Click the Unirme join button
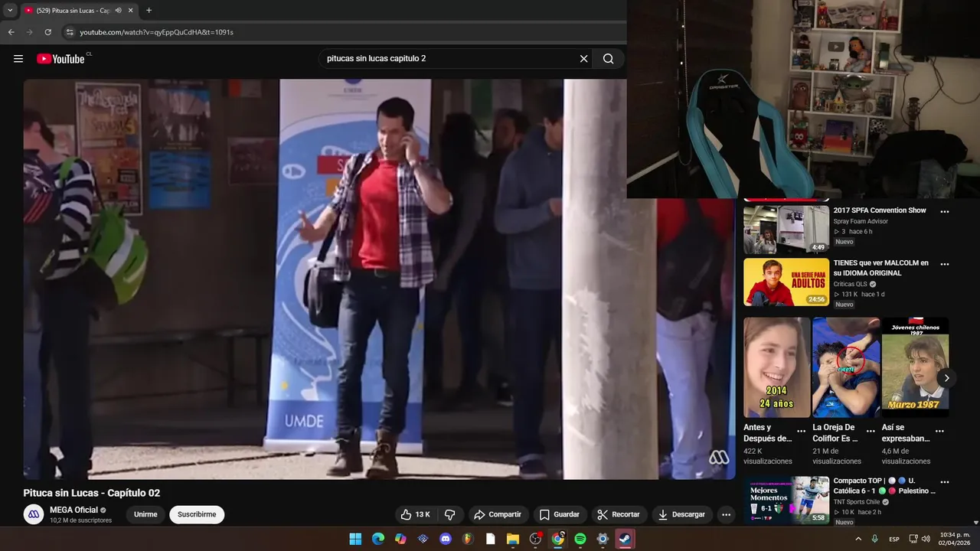 click(145, 515)
